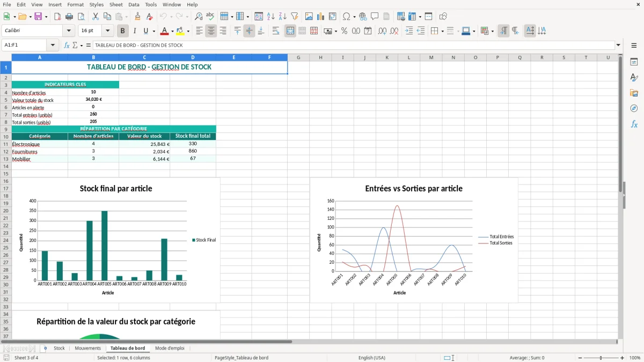Click the Cut scissors icon
The image size is (644, 362).
[x=95, y=17]
